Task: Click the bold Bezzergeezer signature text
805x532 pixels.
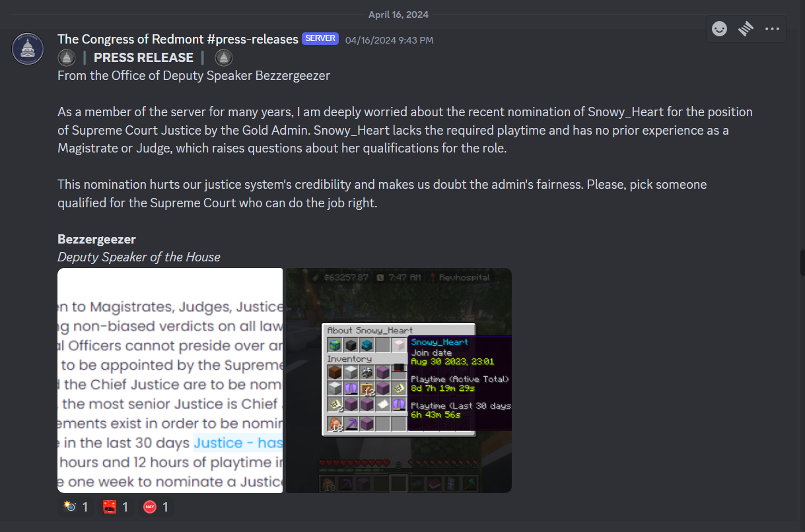Action: tap(96, 239)
